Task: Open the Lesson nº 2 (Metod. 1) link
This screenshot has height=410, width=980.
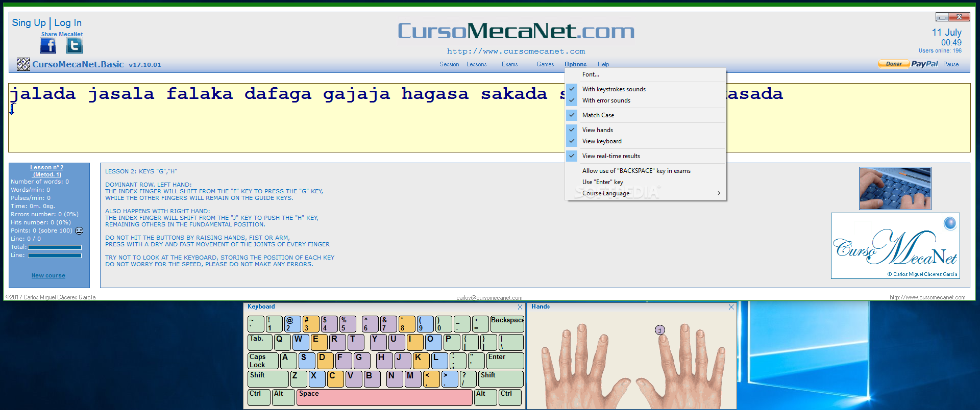Action: pyautogui.click(x=46, y=171)
